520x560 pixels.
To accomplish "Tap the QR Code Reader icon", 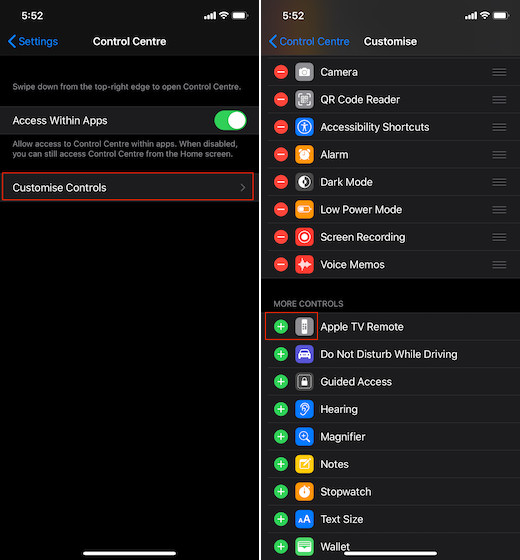I will 304,100.
